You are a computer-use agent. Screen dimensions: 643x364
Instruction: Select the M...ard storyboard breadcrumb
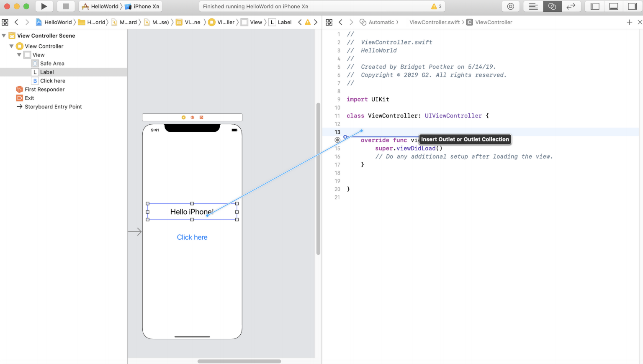124,22
